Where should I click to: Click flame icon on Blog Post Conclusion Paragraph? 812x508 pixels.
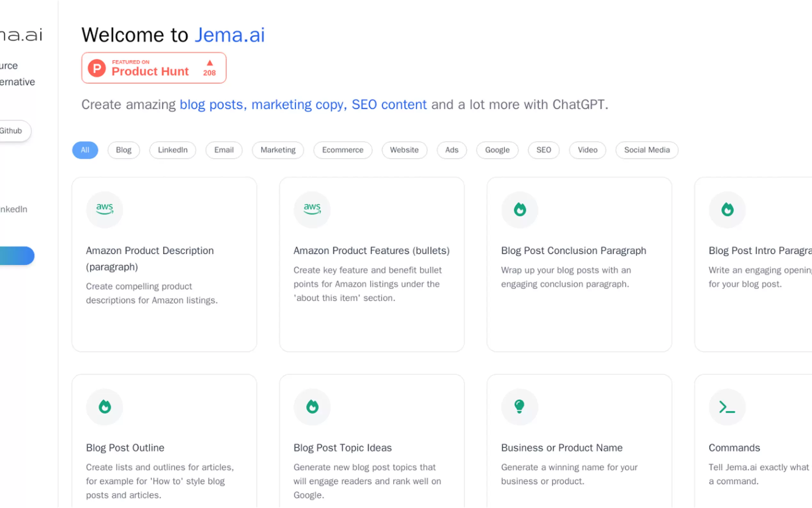pos(519,209)
